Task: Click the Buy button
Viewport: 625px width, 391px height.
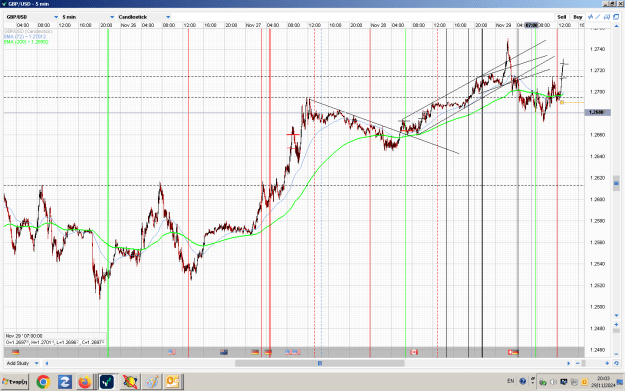Action: pyautogui.click(x=578, y=17)
